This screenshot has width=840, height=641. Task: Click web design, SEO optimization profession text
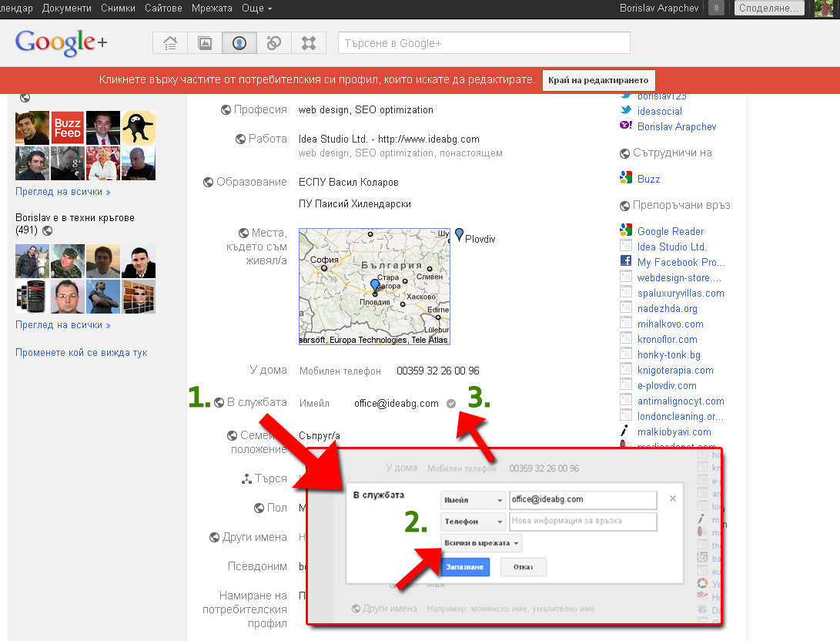(366, 110)
